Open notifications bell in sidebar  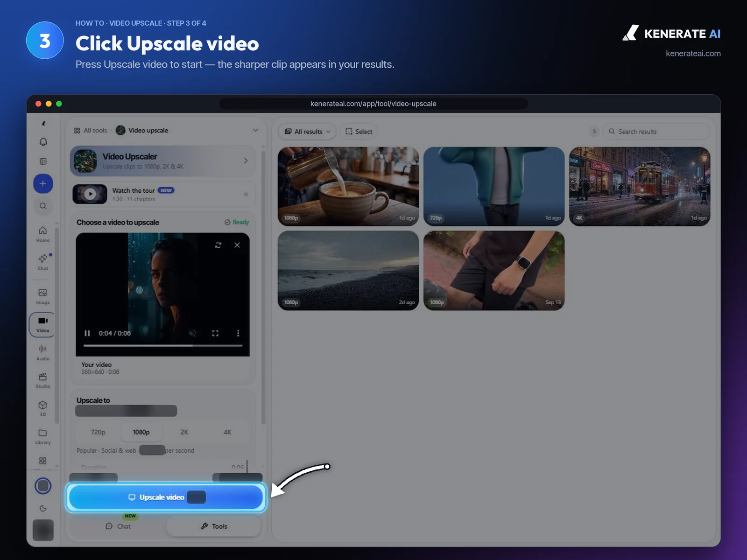(43, 142)
